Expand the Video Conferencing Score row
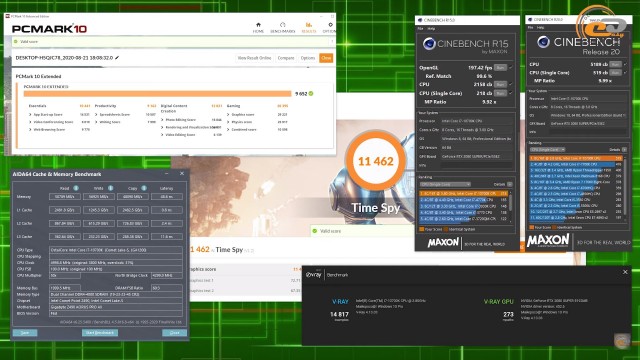This screenshot has height=360, width=640. pos(30,122)
